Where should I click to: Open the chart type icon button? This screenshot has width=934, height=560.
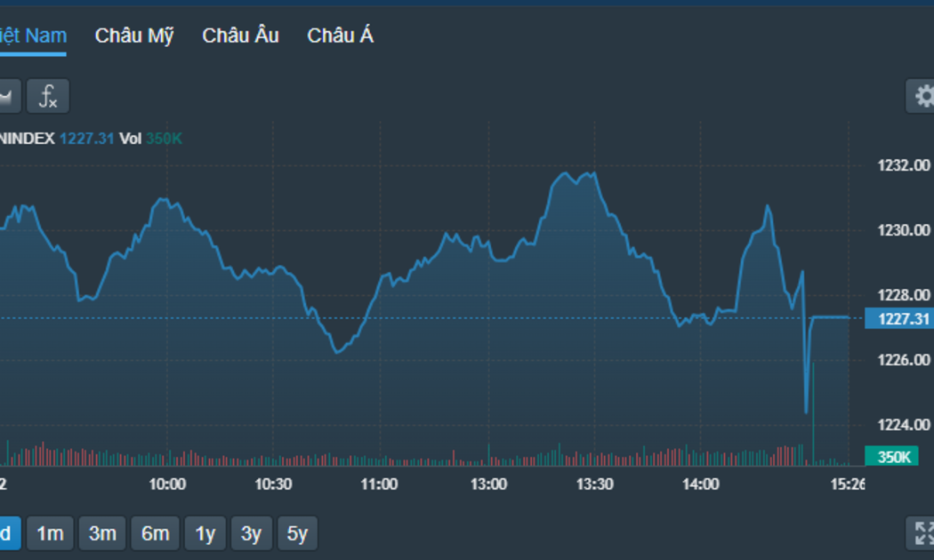[x=9, y=96]
